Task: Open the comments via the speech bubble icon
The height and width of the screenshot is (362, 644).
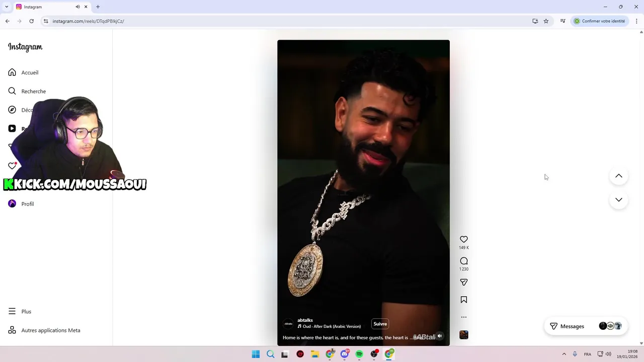Action: (x=464, y=261)
